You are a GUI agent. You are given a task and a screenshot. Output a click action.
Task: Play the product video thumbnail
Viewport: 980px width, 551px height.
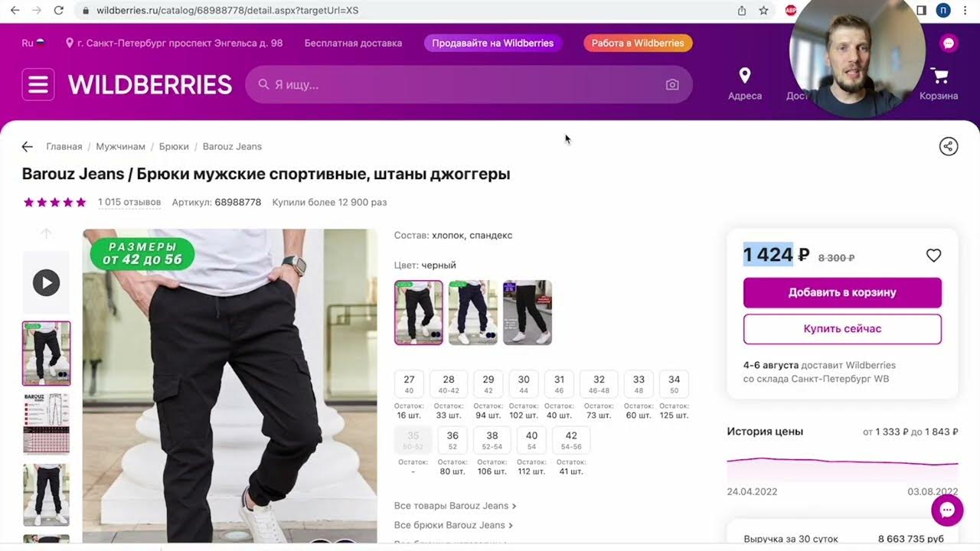coord(46,282)
